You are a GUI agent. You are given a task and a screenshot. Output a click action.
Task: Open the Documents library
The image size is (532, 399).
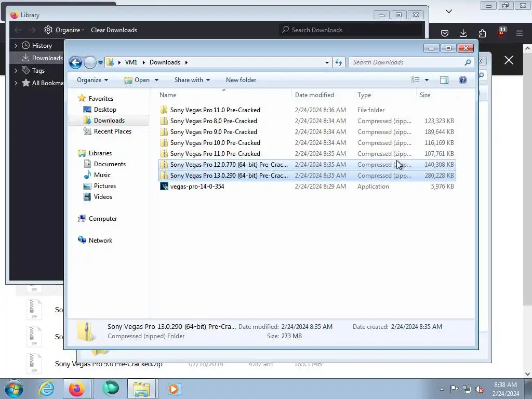tap(110, 164)
